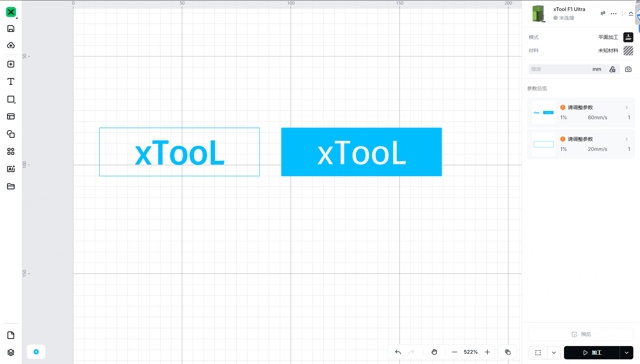Click the zoom-in plus button

tap(487, 352)
